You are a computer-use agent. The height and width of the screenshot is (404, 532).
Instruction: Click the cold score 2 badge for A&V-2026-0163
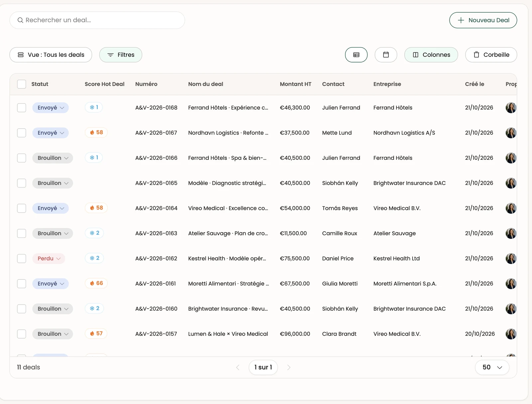click(x=94, y=233)
